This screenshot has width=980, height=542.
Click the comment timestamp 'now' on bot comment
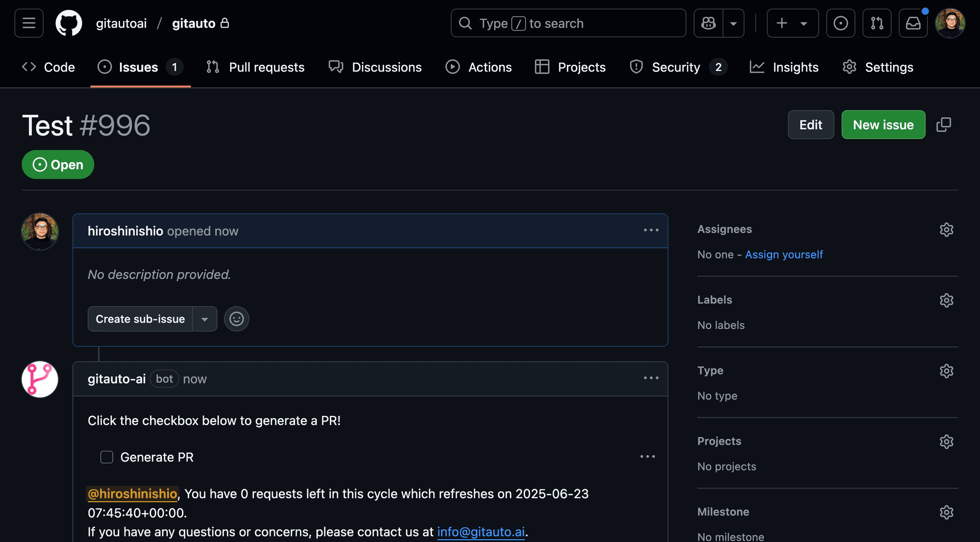coord(194,379)
